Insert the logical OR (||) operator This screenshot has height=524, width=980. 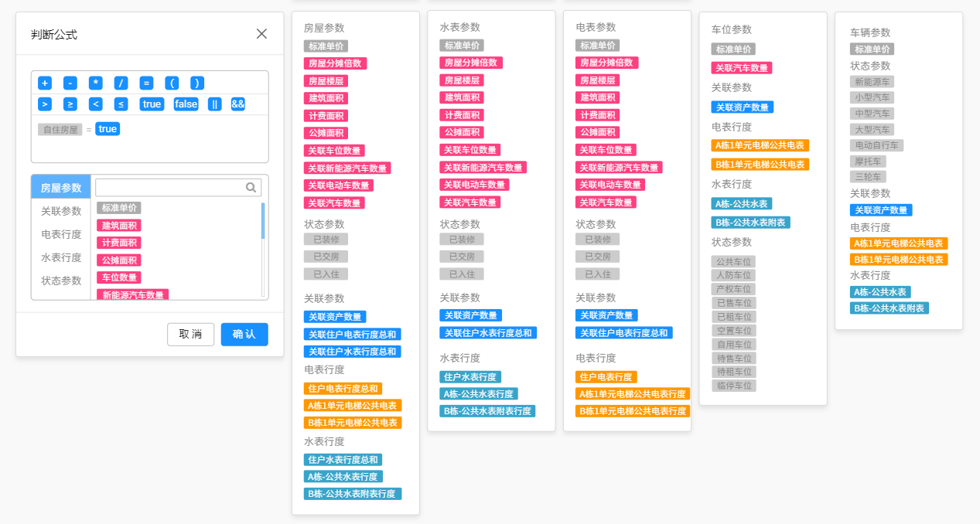click(214, 104)
